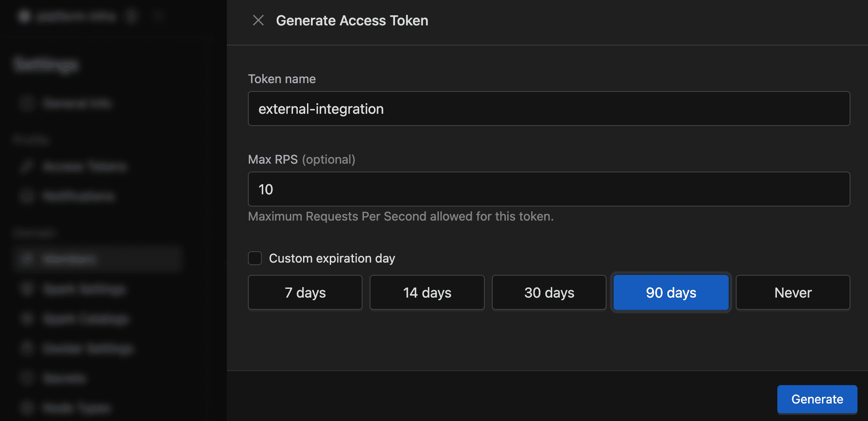
Task: Open the Access Tokens sidebar section
Action: point(85,166)
